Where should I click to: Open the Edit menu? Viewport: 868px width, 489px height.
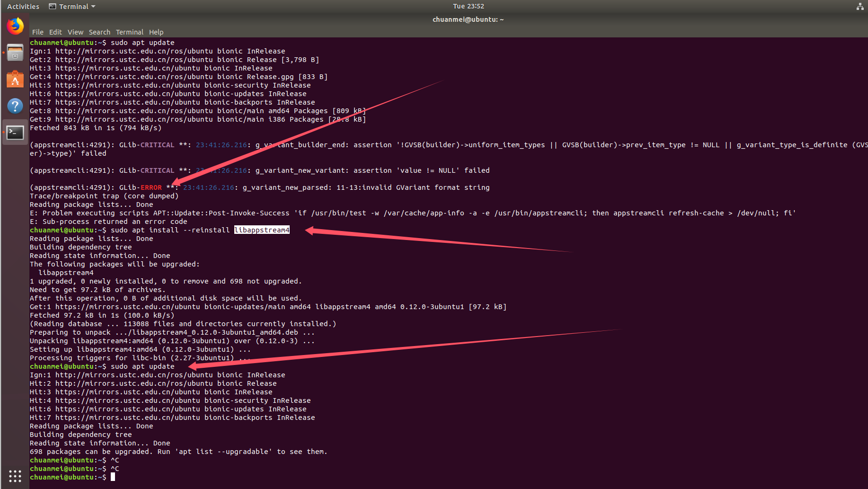coord(55,32)
